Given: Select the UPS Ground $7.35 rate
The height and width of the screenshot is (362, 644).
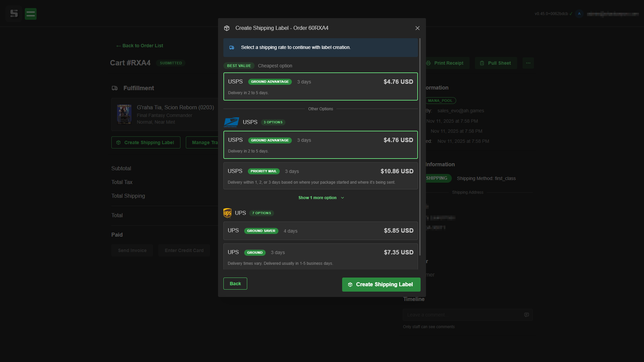Looking at the screenshot, I should point(320,256).
